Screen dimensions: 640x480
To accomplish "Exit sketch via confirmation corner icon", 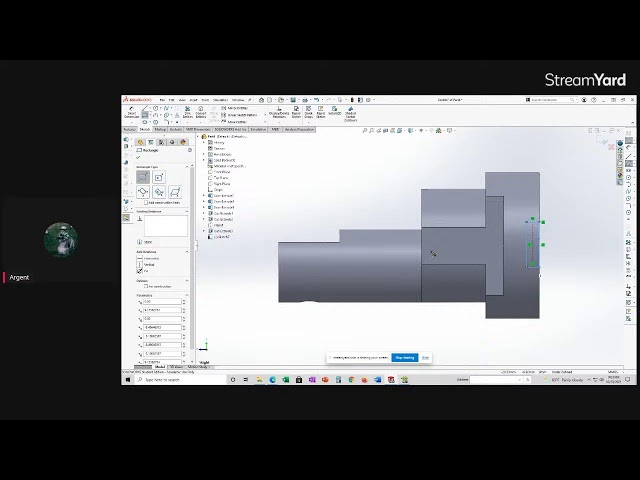I will pos(602,140).
